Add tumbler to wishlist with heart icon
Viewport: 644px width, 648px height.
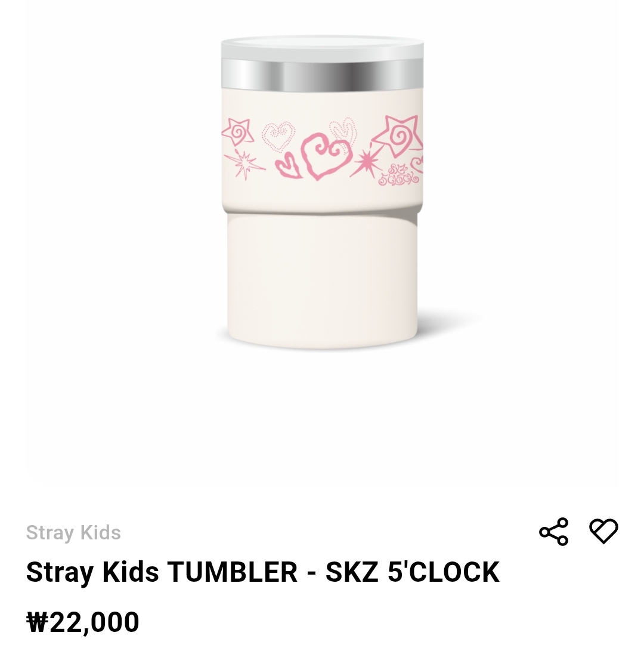[603, 530]
